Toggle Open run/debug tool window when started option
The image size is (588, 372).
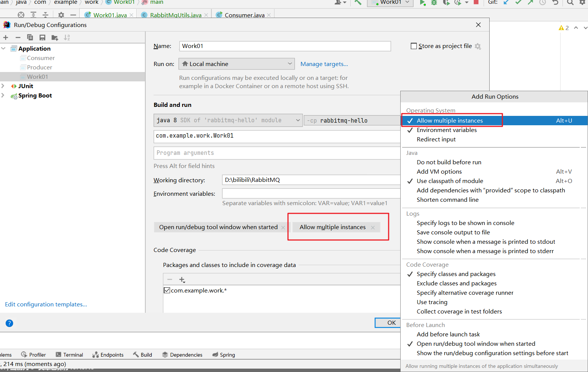coord(494,343)
